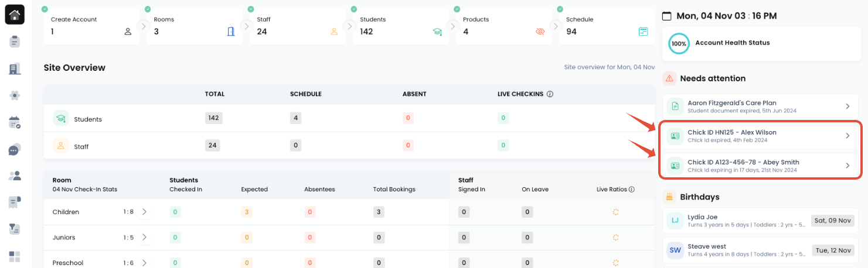Click the calendar icon beside the date
The height and width of the screenshot is (268, 868).
tap(666, 16)
